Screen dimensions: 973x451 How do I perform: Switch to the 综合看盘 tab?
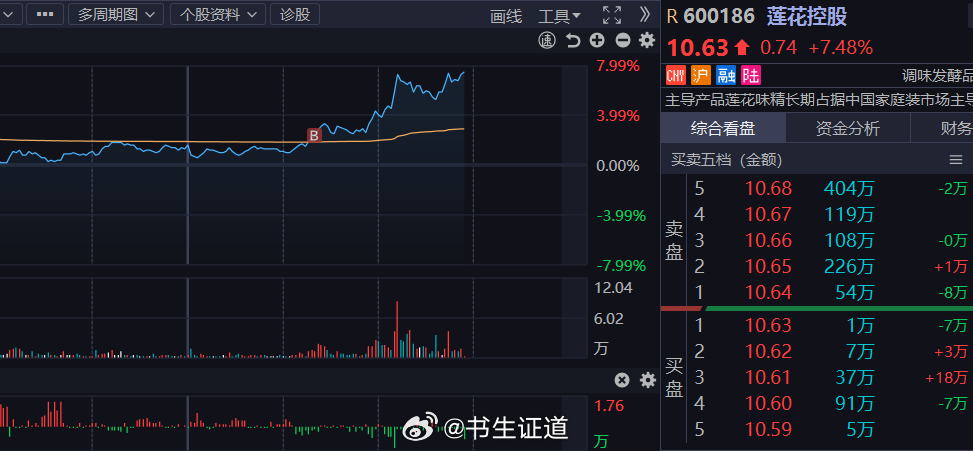tap(723, 128)
